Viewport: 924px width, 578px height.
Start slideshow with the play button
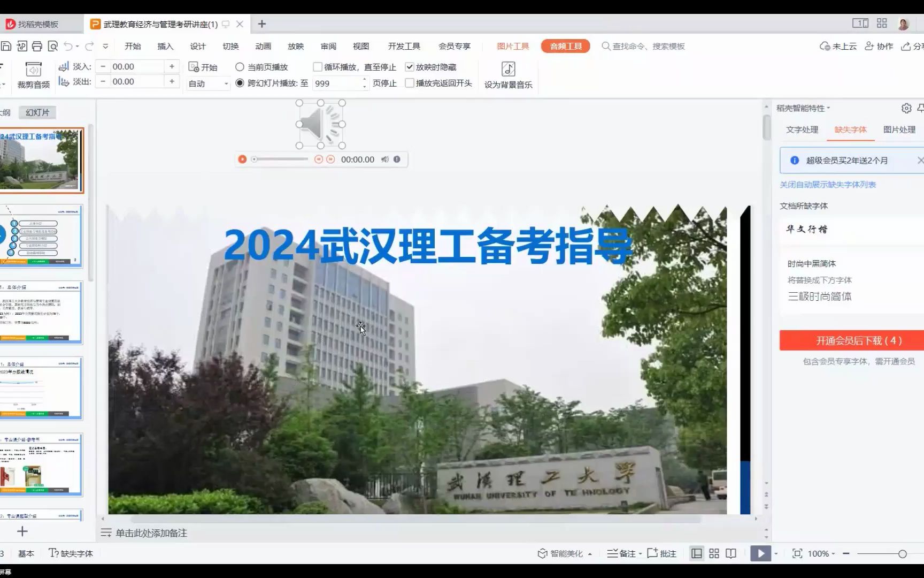[x=760, y=553]
